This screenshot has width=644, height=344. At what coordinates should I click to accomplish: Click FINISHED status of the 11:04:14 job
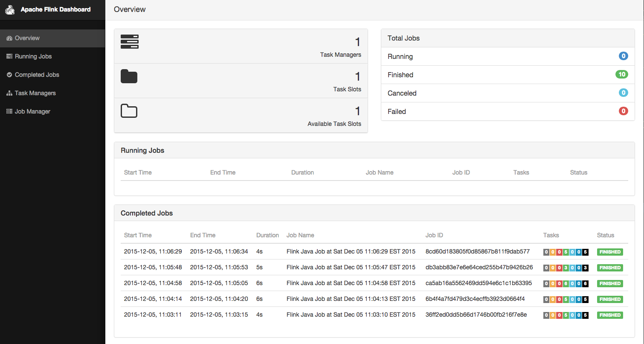point(610,299)
